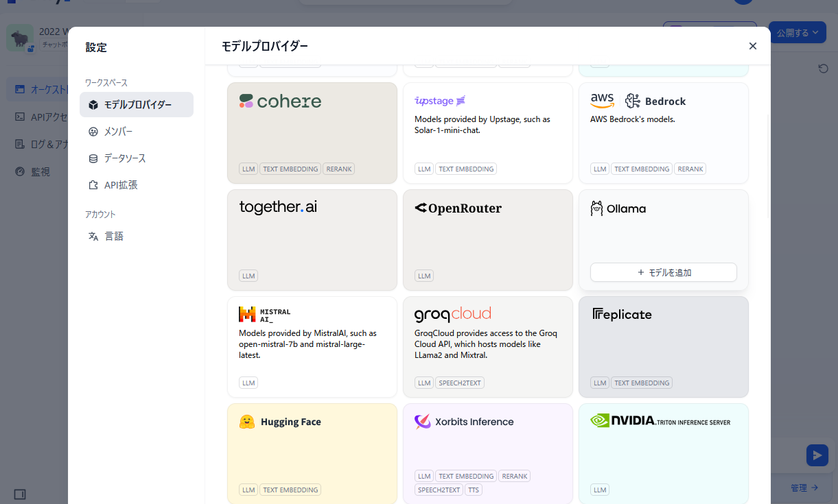Viewport: 838px width, 504px height.
Task: Click AWS Bedrock's models description
Action: pyautogui.click(x=633, y=119)
